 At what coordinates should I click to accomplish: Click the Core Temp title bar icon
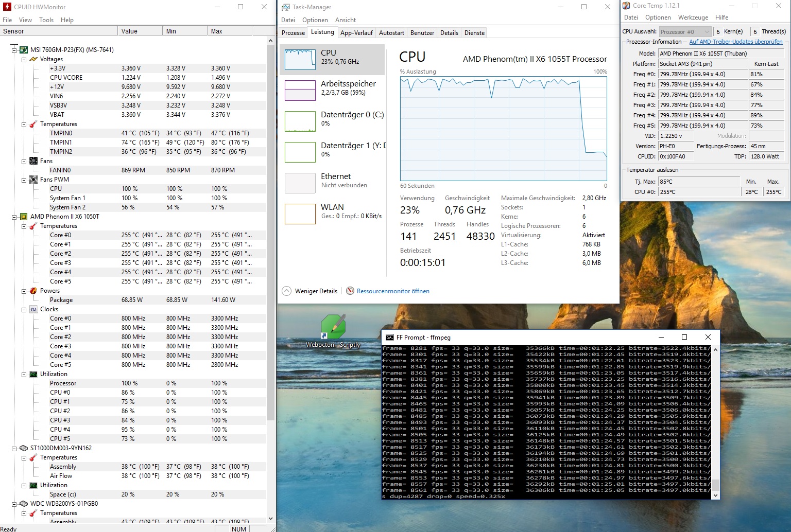[x=626, y=6]
